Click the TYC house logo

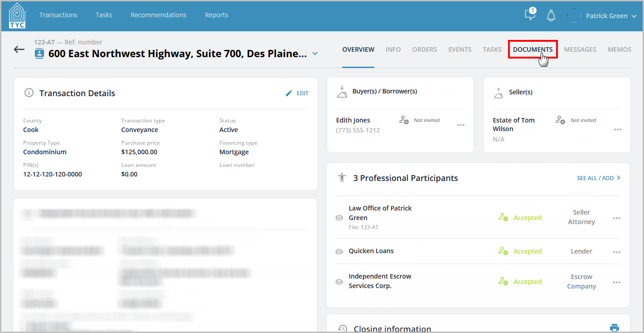pos(17,15)
